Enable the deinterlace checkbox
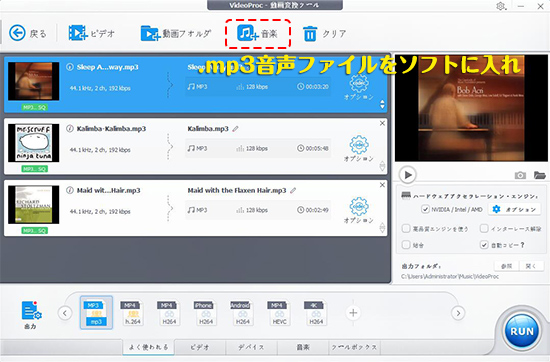This screenshot has width=550, height=362. coord(484,229)
